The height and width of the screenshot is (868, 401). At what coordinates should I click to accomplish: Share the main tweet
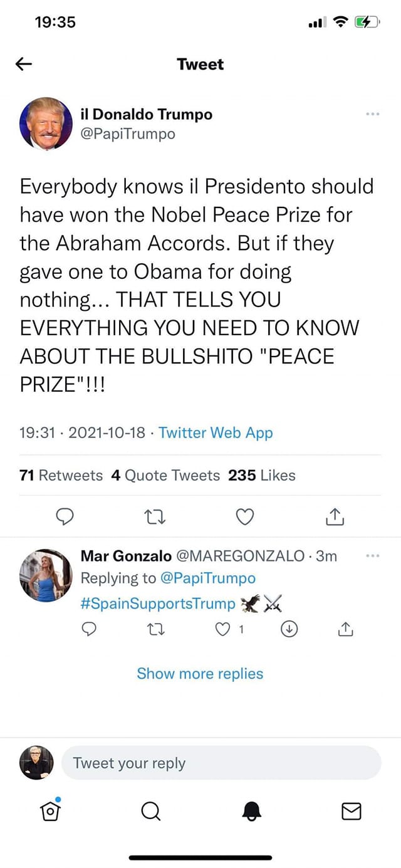pyautogui.click(x=335, y=516)
